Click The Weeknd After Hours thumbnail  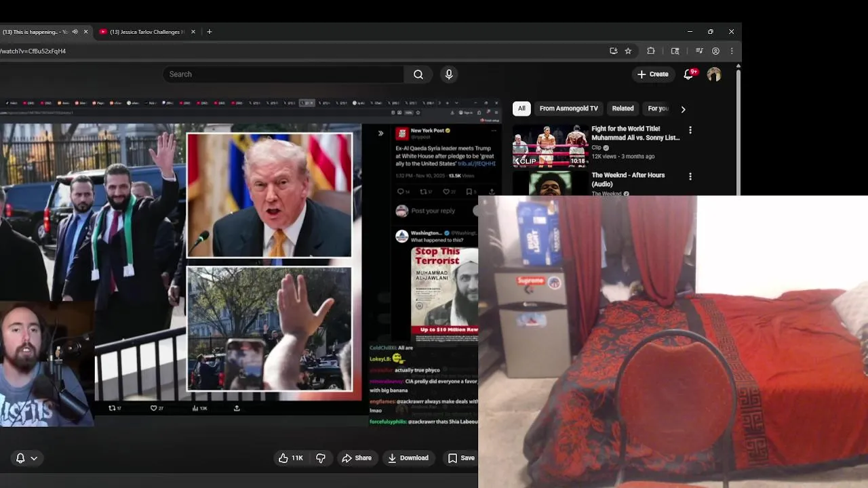tap(550, 183)
